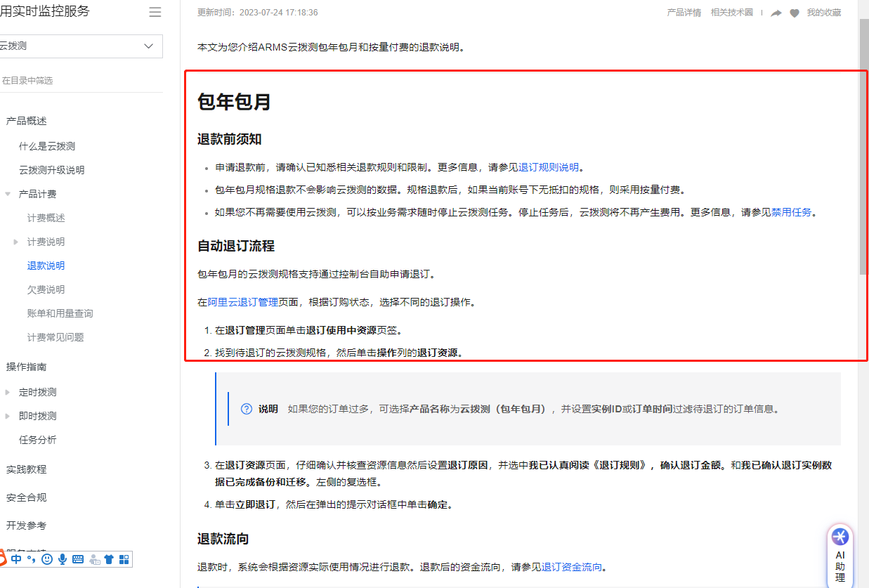Open the 开发参考 section
The width and height of the screenshot is (869, 588).
[x=27, y=525]
